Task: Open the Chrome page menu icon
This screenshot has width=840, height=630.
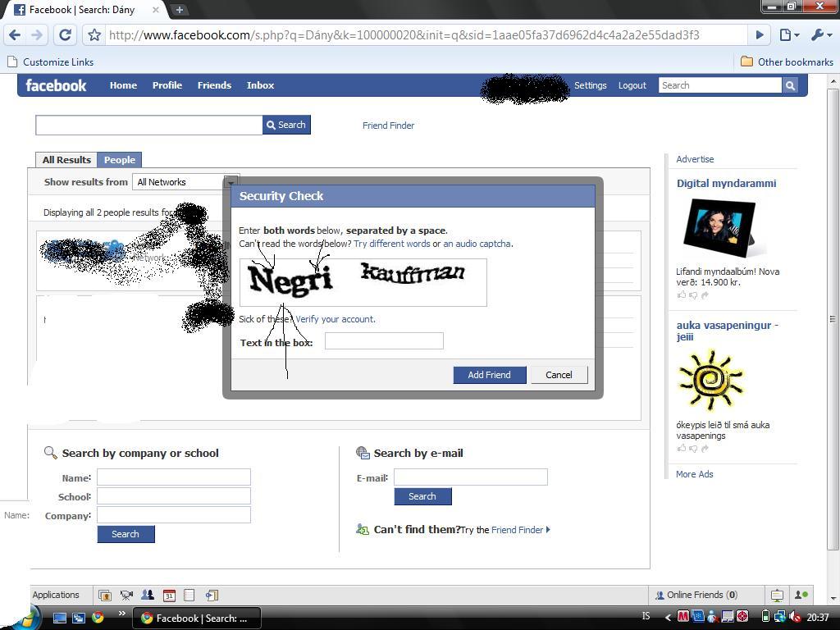Action: [x=788, y=35]
